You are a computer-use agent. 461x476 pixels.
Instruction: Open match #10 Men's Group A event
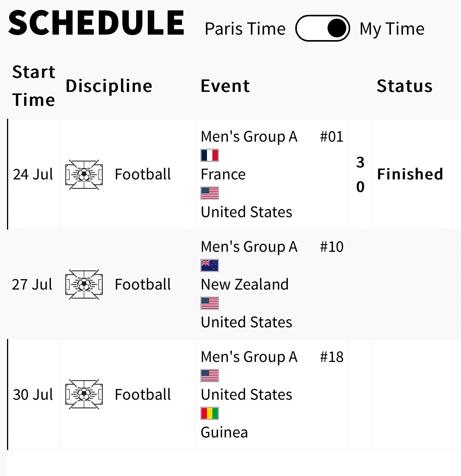pos(249,247)
